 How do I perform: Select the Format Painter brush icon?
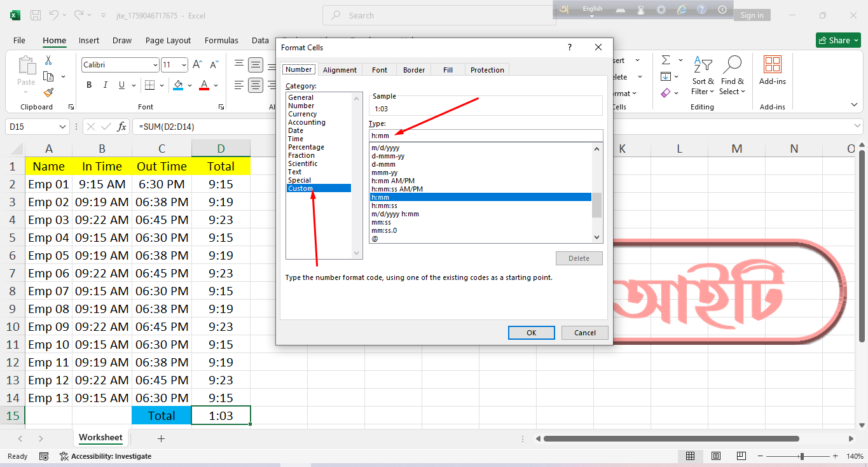pos(48,92)
